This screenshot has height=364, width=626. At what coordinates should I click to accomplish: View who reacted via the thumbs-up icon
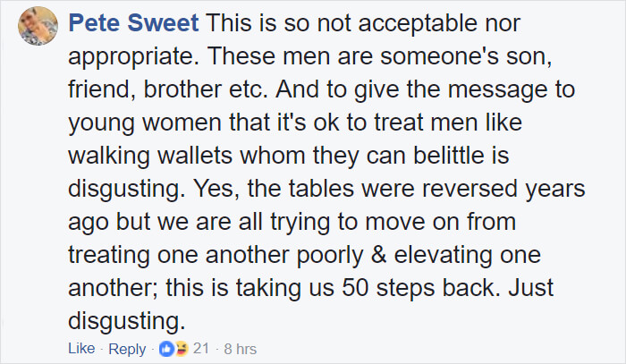pyautogui.click(x=166, y=349)
